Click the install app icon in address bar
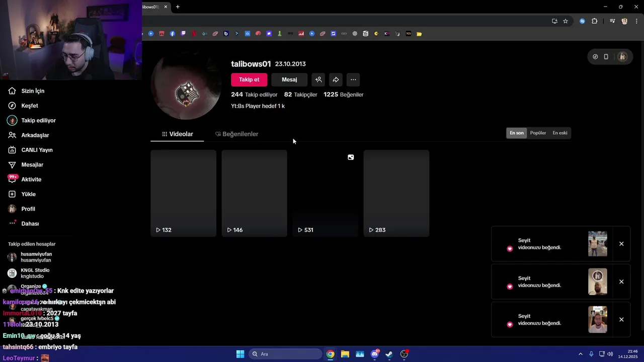 click(x=554, y=21)
